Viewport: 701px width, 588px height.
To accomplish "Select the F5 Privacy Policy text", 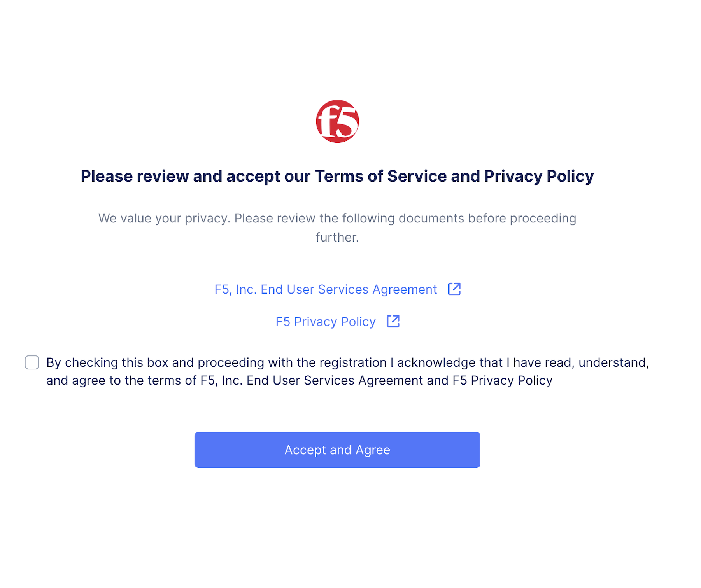I will (x=325, y=322).
